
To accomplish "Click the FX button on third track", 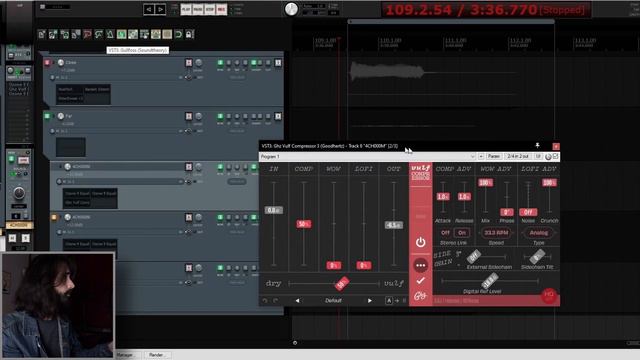I will [x=189, y=167].
